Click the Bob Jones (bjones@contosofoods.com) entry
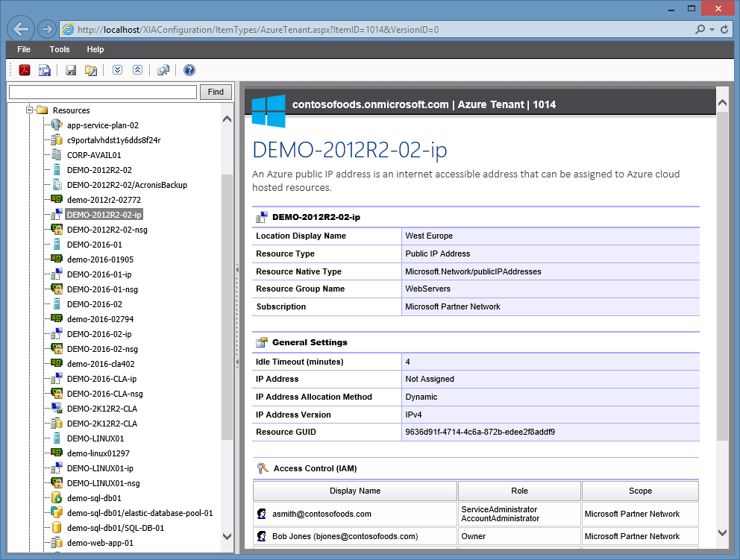 345,536
